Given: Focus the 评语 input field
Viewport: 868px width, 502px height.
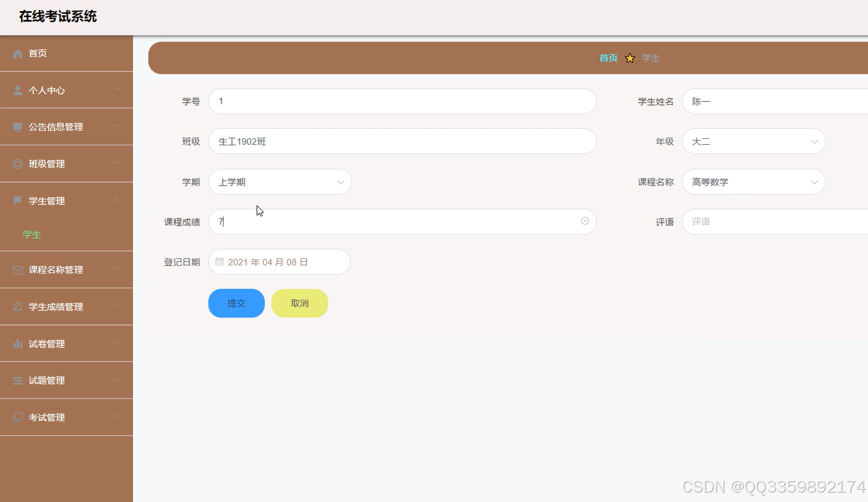Looking at the screenshot, I should 775,221.
